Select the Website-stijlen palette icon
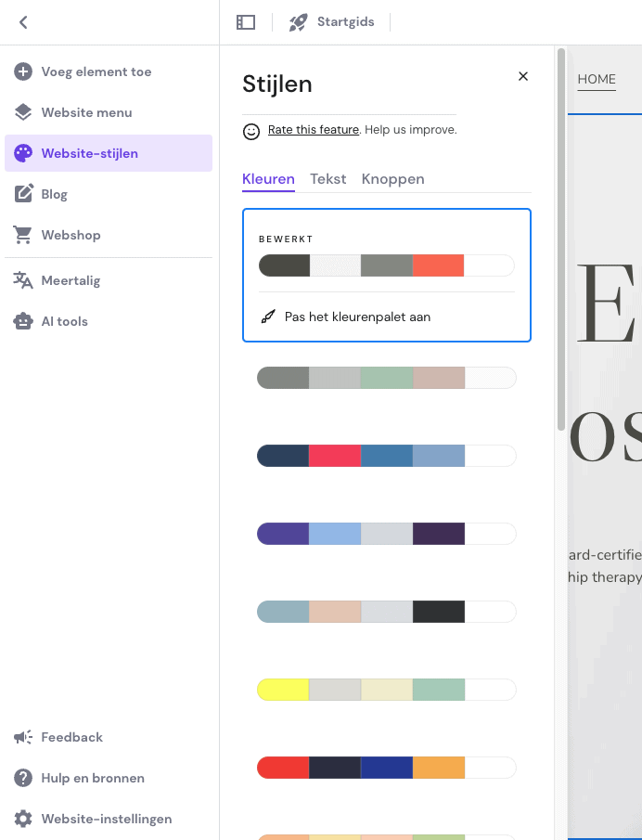Viewport: 642px width, 840px height. click(x=23, y=153)
